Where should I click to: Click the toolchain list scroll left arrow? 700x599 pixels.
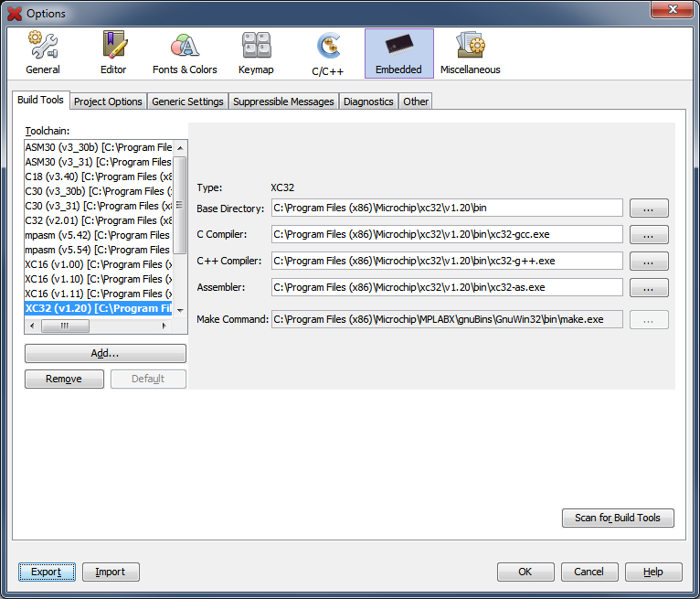point(32,326)
